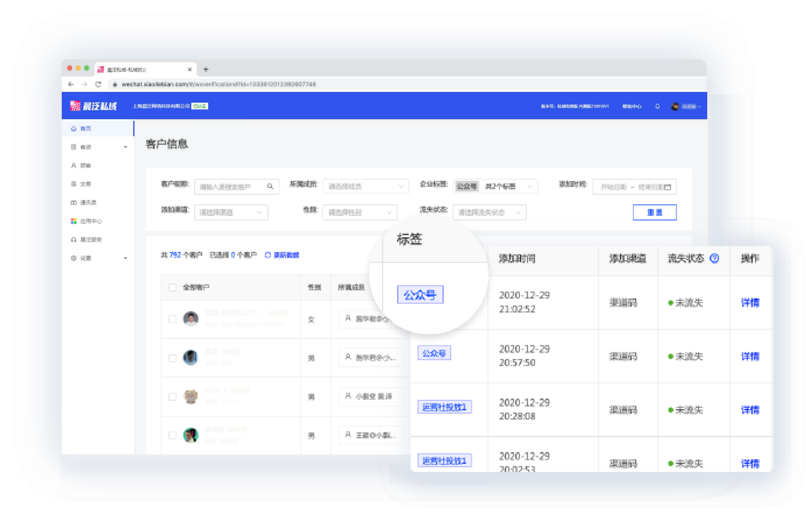Click the 运营社投放1 tag in the 20:28:08 row
This screenshot has height=515, width=812.
tap(444, 407)
